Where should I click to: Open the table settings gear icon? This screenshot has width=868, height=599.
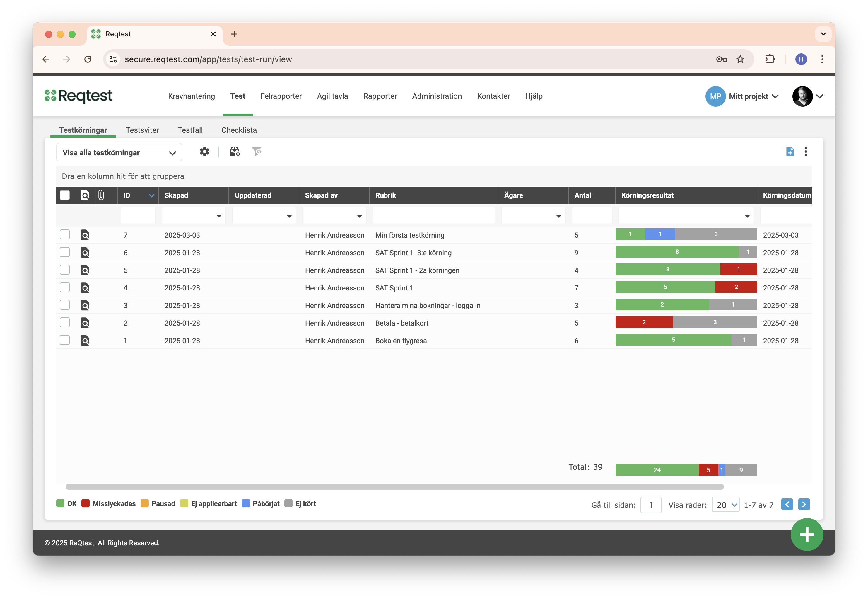click(x=204, y=152)
